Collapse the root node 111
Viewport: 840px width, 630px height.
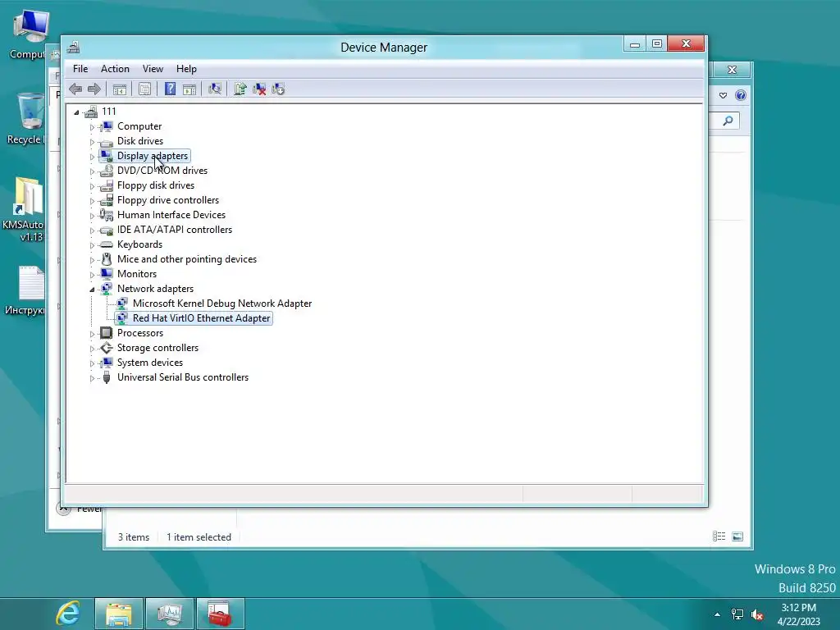coord(76,112)
